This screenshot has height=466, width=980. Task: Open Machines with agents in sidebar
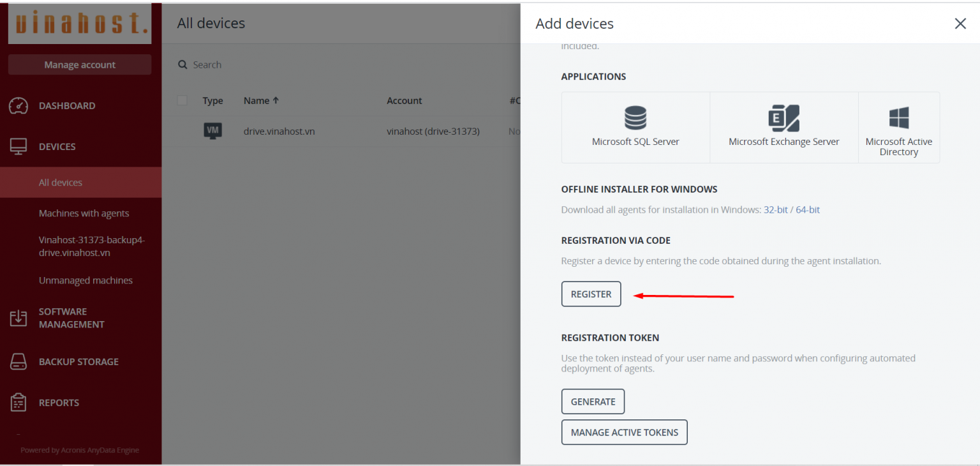click(x=84, y=213)
